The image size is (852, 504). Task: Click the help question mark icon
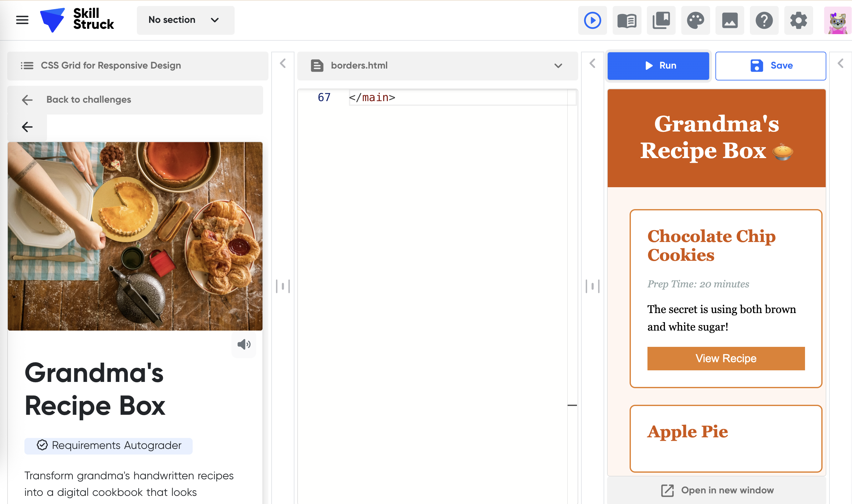(764, 20)
